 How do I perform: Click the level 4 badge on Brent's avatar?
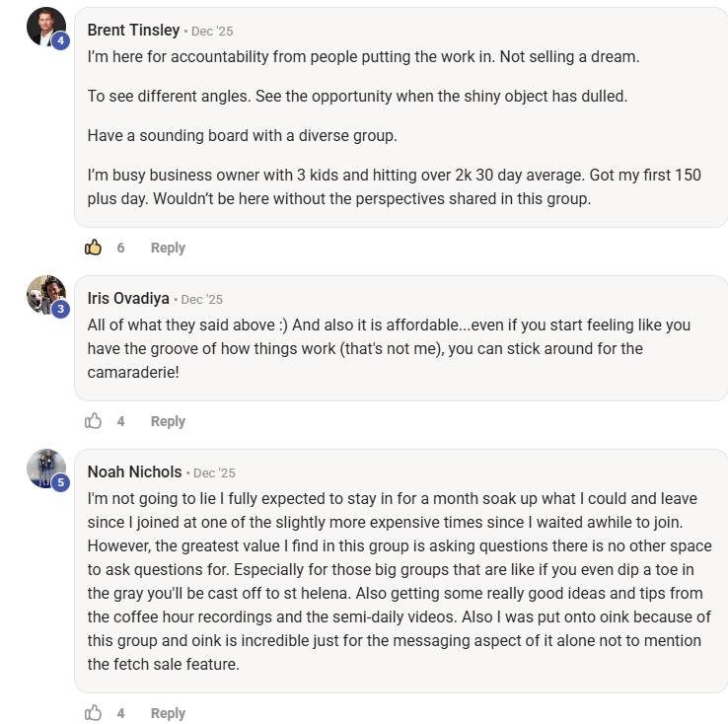(61, 40)
